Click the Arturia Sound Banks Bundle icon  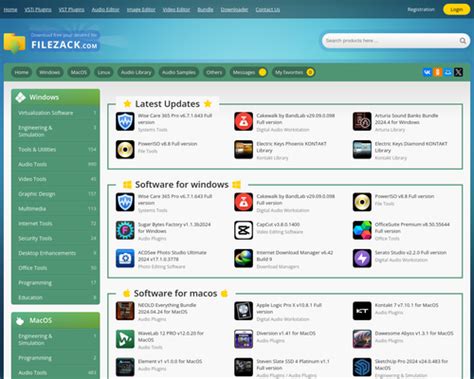click(362, 121)
